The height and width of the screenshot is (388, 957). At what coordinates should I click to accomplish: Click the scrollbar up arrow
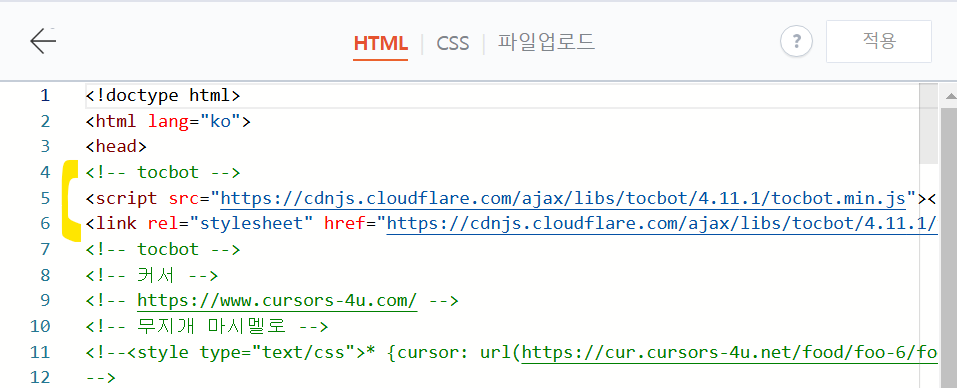tap(950, 96)
